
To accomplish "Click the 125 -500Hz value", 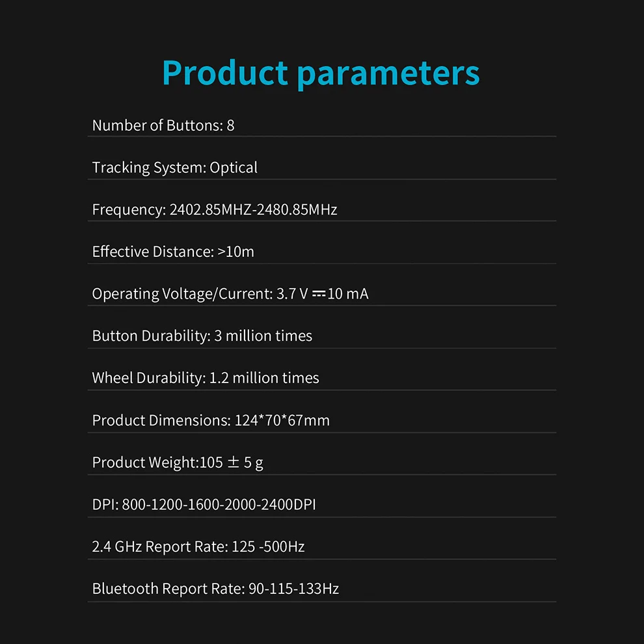I will (268, 546).
